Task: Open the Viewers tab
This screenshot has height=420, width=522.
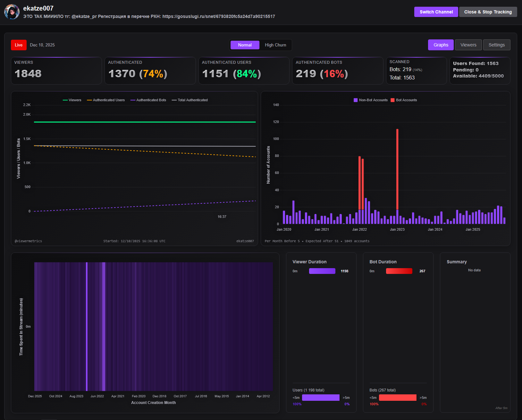Action: 468,45
